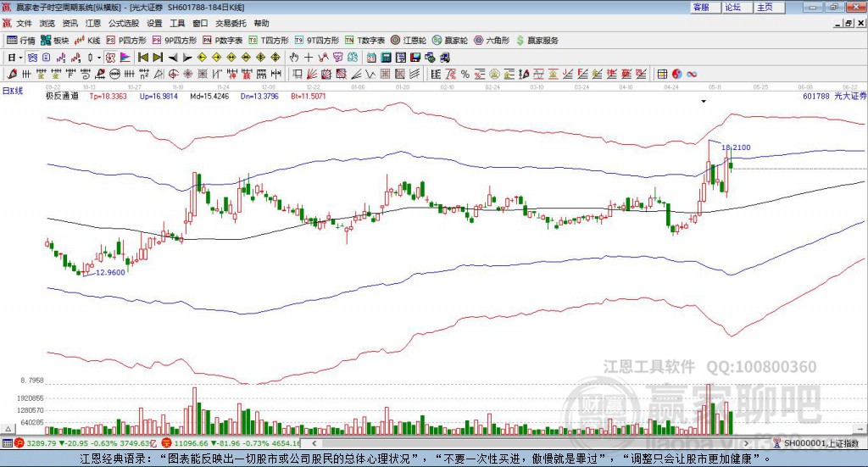Launch the 江恩轮 Gann wheel
868x467 pixels.
coord(409,41)
